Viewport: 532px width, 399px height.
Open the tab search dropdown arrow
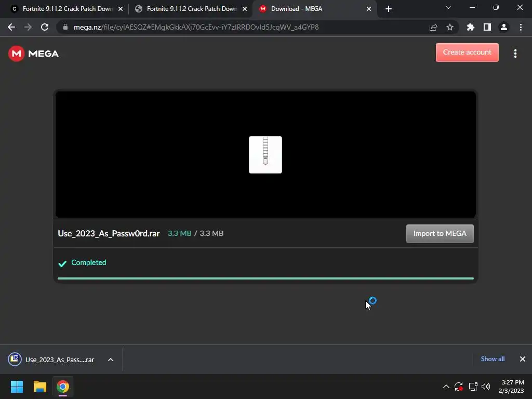click(448, 7)
